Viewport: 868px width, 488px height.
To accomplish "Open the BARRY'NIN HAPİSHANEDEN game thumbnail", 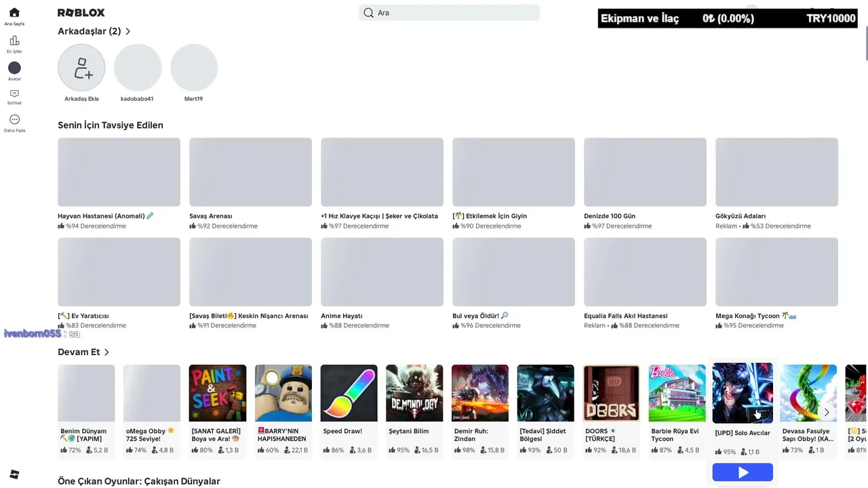I will click(x=283, y=393).
